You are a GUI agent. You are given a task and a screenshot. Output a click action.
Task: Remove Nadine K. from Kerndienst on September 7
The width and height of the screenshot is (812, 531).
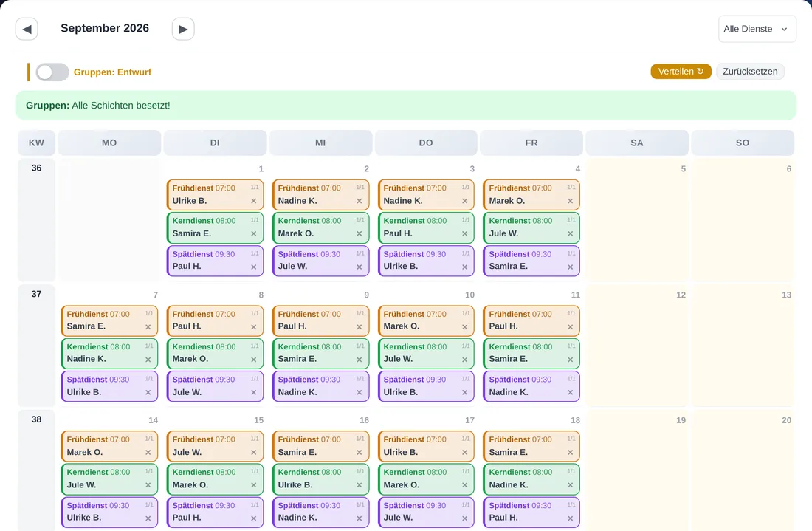pos(148,360)
